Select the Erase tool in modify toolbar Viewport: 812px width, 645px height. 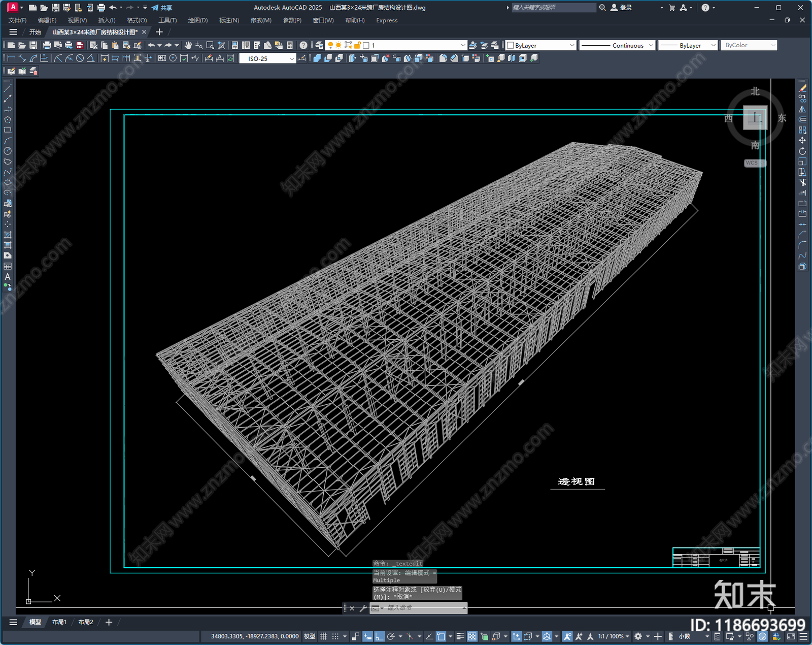coord(802,88)
